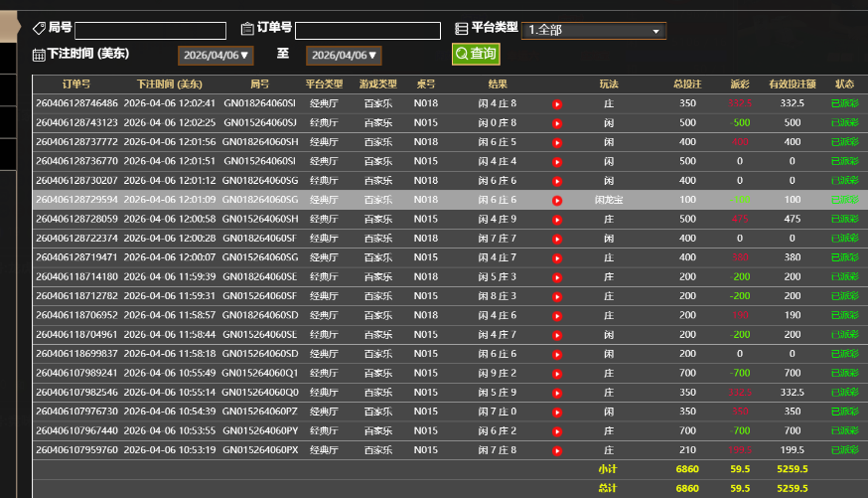Click 闲龙宝 play type in highlighted row
Screen dimensions: 868x498
coord(609,200)
